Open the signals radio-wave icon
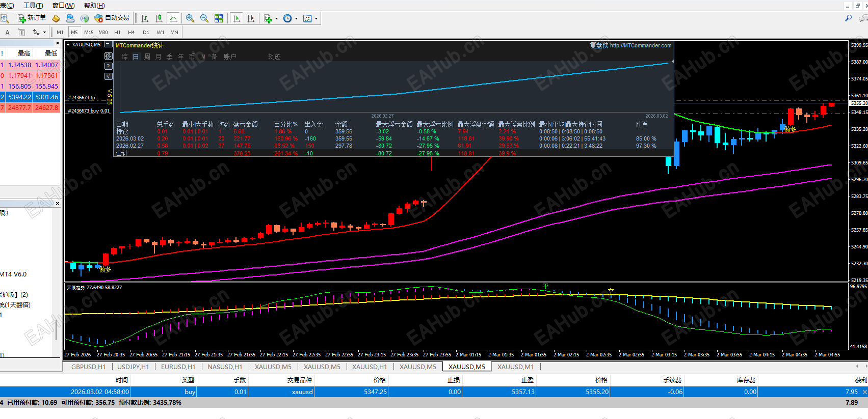This screenshot has width=868, height=419. click(85, 18)
